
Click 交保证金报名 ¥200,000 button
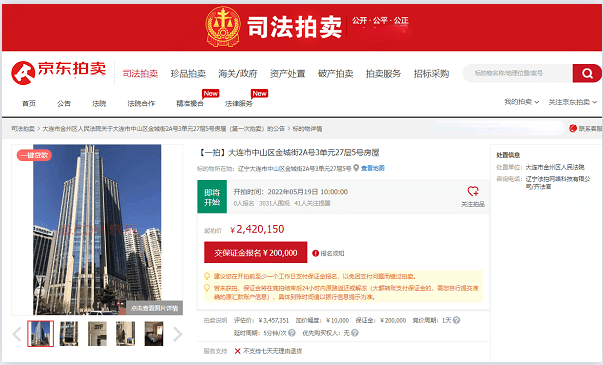[x=256, y=252]
